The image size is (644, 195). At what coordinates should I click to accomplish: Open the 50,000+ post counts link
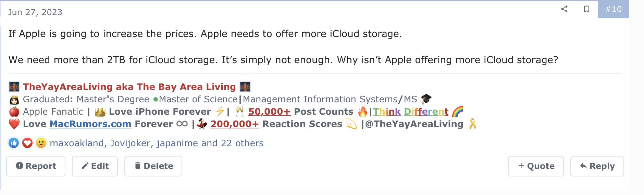point(269,112)
